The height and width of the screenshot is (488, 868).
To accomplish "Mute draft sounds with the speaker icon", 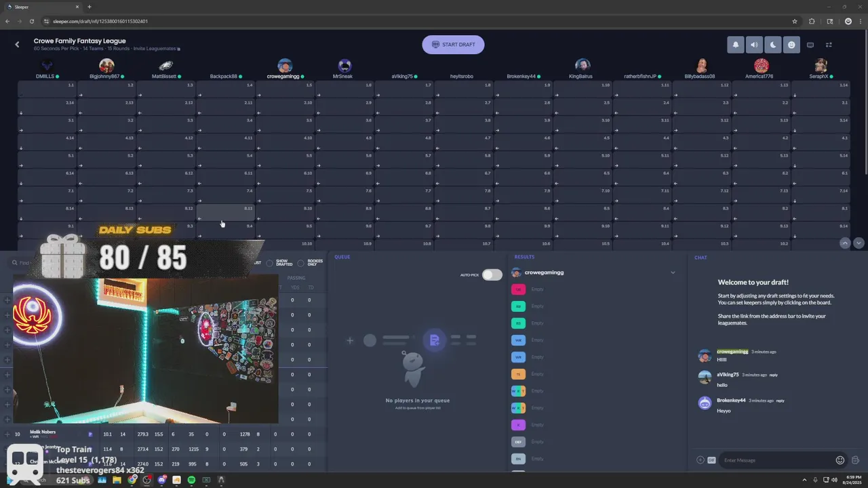I will pos(754,45).
